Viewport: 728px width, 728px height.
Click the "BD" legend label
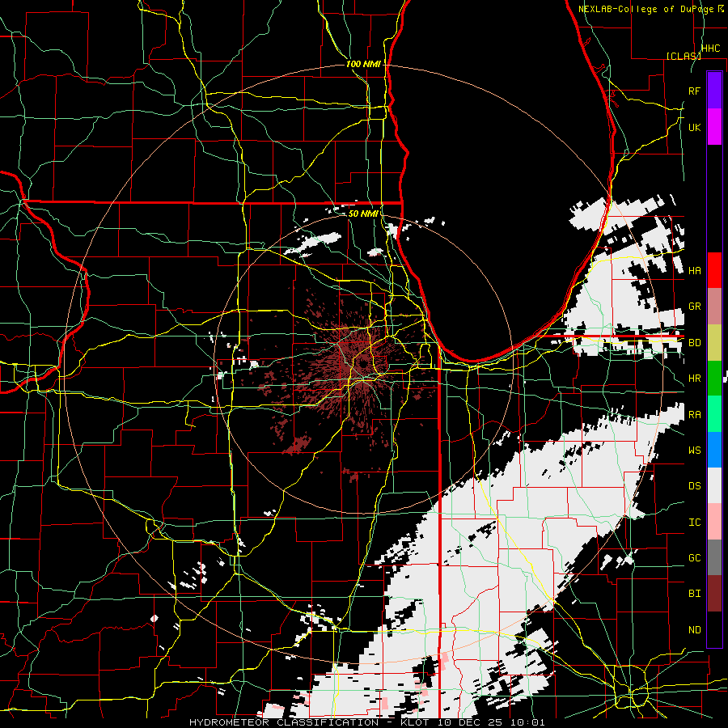tap(694, 343)
